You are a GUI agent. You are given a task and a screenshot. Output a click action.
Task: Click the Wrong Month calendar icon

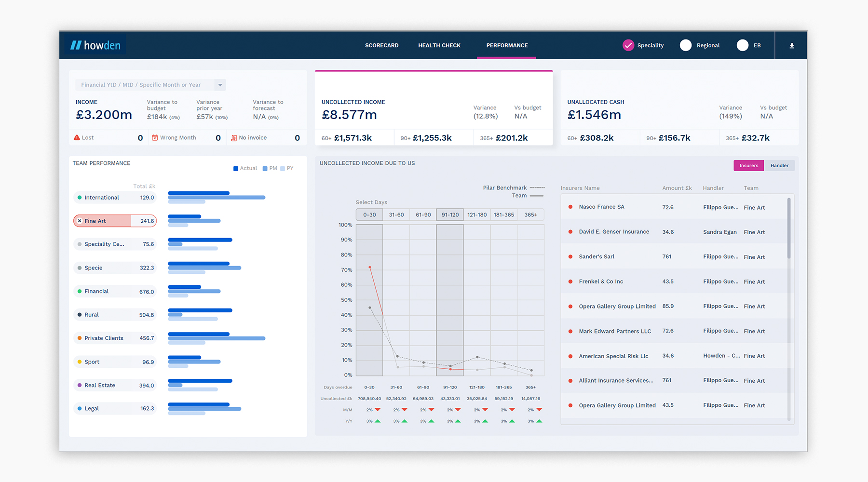pos(155,138)
